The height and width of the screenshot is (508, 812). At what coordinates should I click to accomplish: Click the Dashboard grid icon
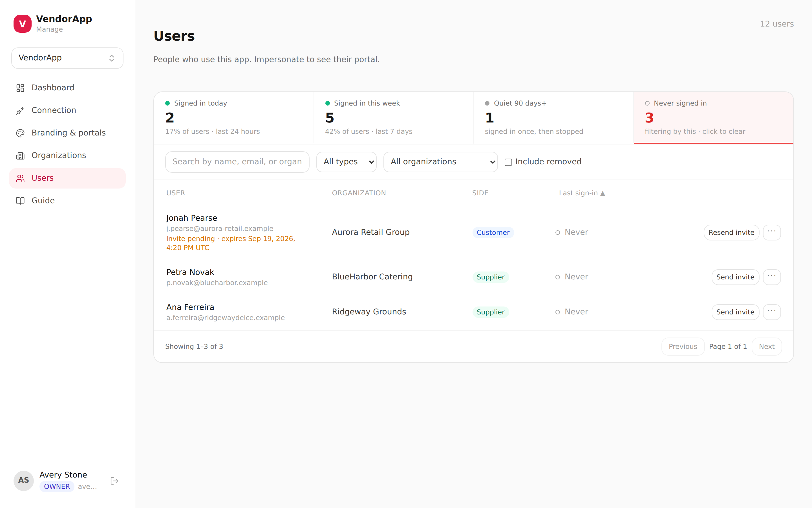coord(21,88)
